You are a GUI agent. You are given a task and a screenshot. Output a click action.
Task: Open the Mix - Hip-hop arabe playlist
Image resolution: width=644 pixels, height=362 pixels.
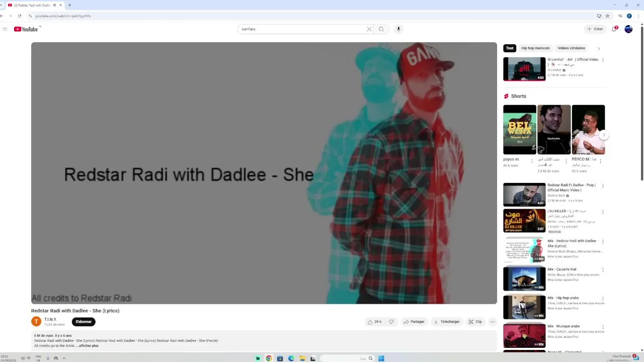tap(524, 307)
